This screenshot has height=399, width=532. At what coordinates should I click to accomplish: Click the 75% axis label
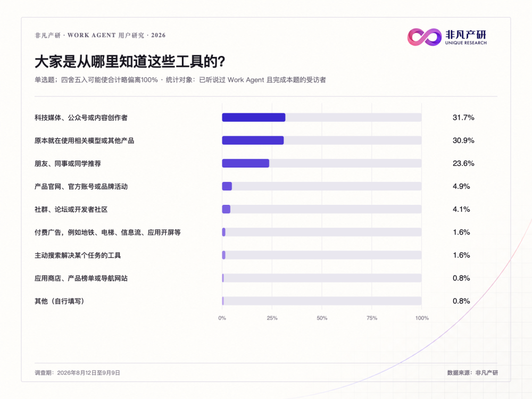point(372,318)
